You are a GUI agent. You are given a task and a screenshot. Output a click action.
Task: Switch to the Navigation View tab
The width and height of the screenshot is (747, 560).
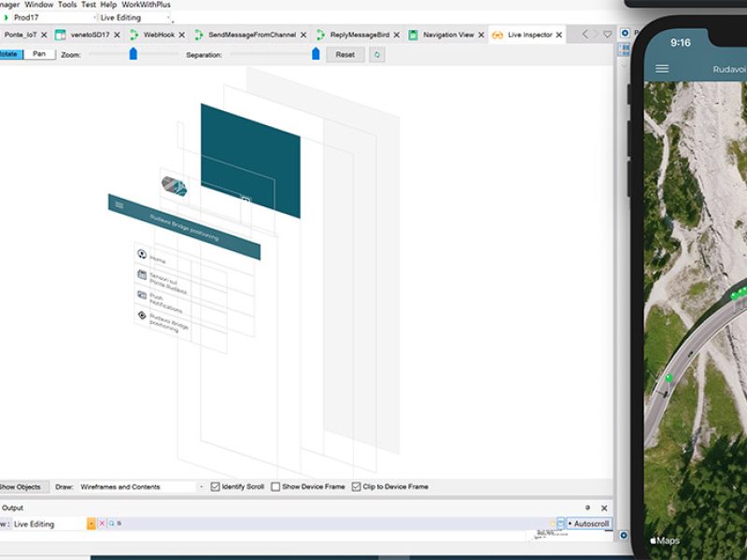click(x=448, y=35)
